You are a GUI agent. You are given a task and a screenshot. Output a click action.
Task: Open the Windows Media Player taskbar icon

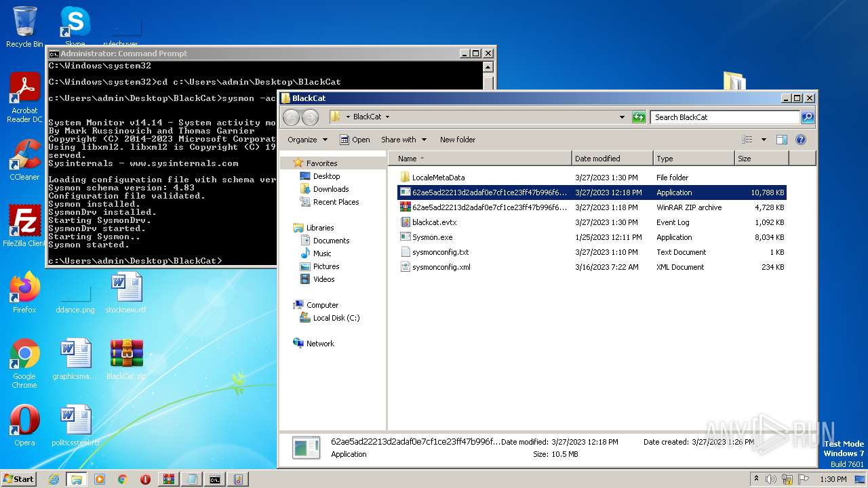[x=100, y=479]
